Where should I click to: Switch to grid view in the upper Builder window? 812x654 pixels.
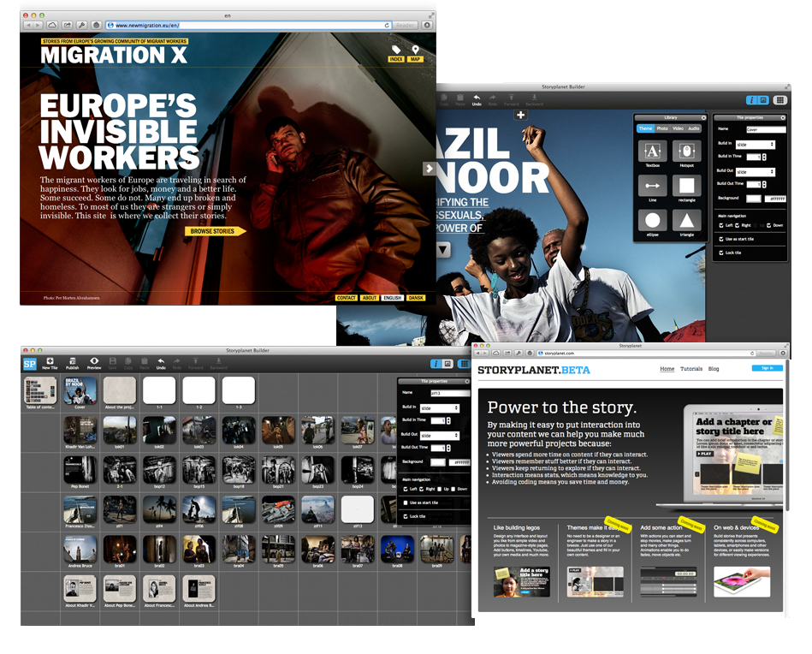click(779, 100)
